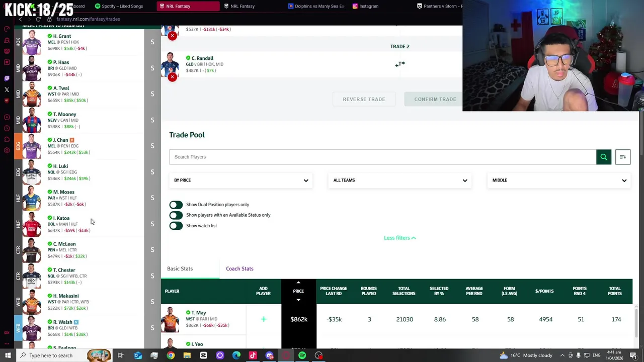Screen dimensions: 644x362
Task: Open the sidebar settings gear icon
Action: (x=7, y=150)
